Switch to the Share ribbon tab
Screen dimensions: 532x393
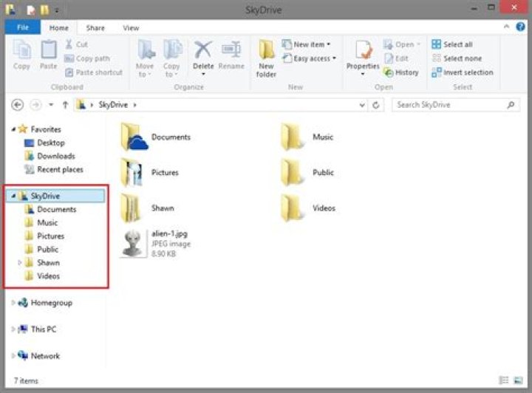click(95, 28)
